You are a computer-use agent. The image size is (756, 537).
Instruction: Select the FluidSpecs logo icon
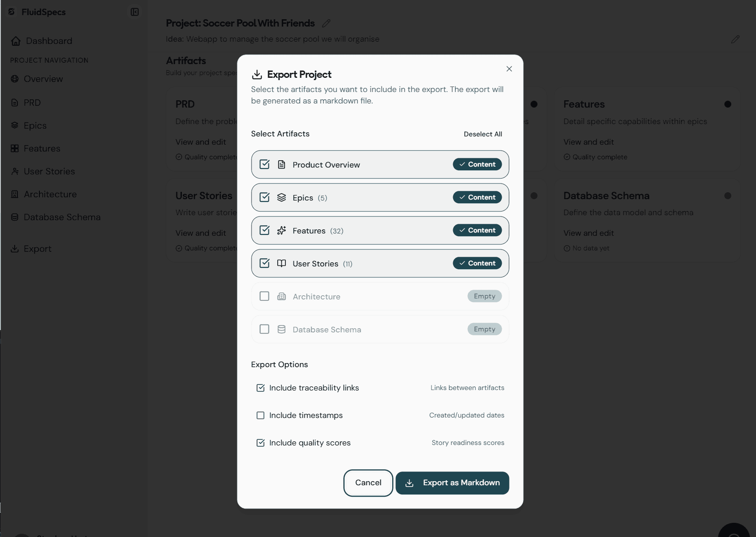point(11,12)
